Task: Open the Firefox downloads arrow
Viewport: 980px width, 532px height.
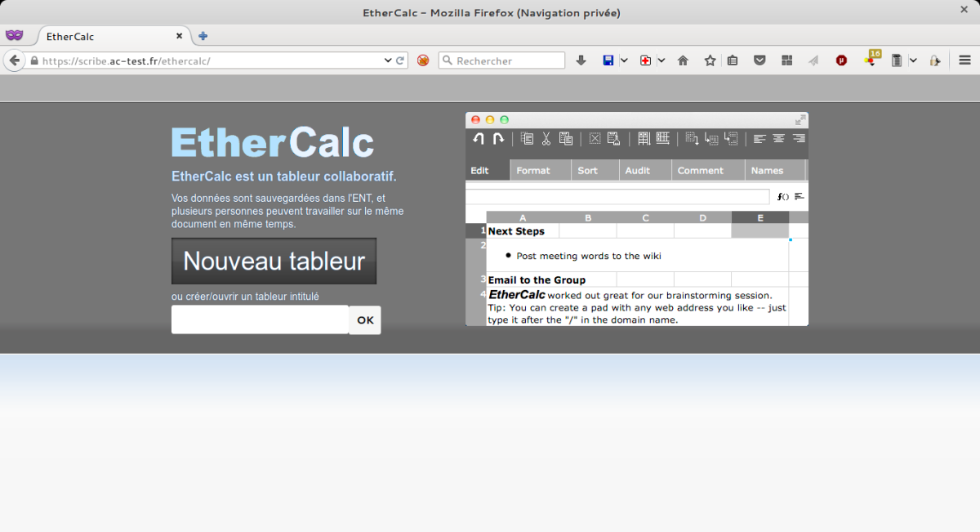Action: tap(581, 60)
